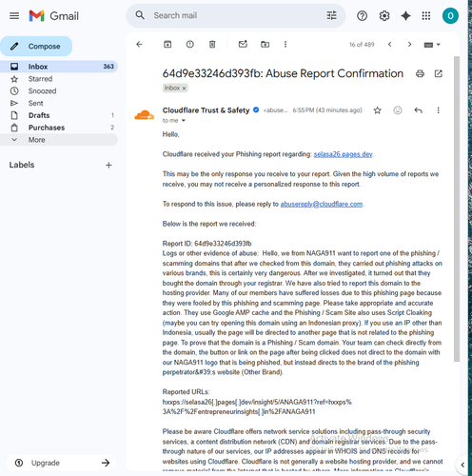The image size is (472, 476).
Task: Open Google apps grid
Action: [x=426, y=15]
